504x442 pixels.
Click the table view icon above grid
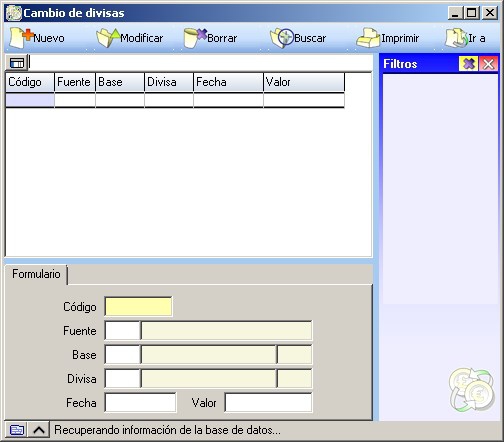click(x=17, y=62)
